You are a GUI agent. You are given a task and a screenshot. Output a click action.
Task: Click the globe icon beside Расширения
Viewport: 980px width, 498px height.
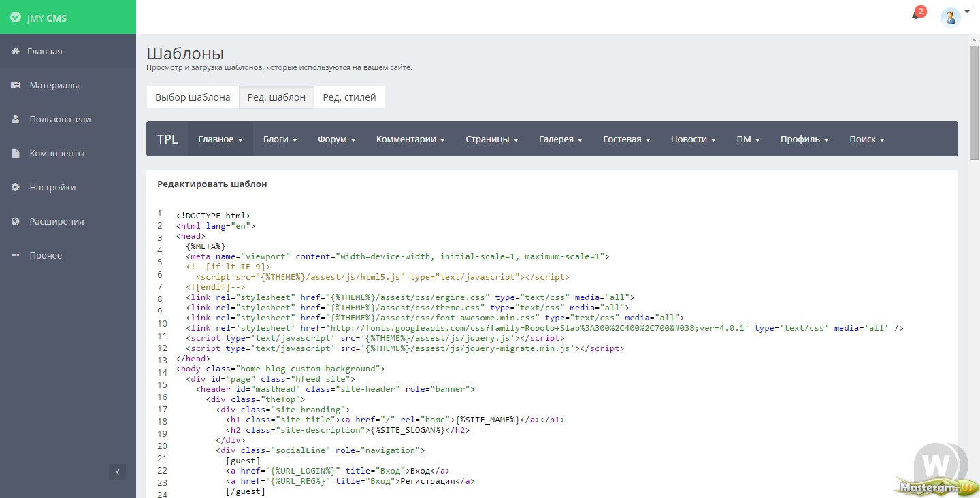pos(15,221)
